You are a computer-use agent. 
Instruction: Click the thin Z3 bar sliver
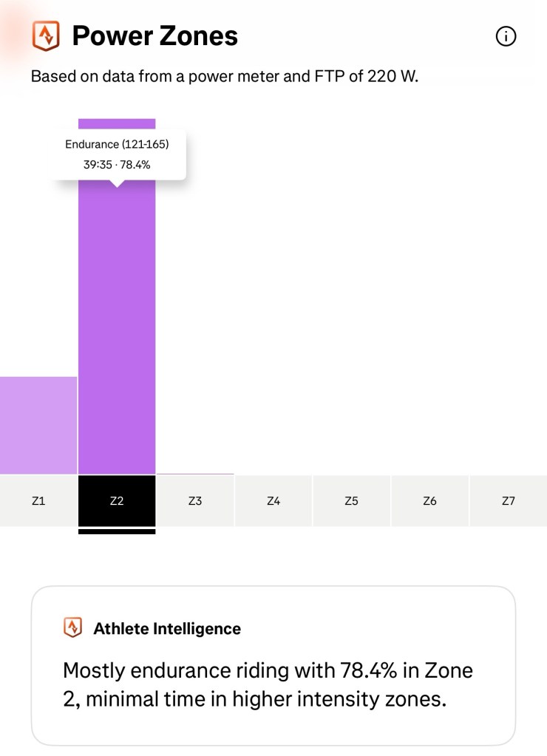tap(195, 474)
